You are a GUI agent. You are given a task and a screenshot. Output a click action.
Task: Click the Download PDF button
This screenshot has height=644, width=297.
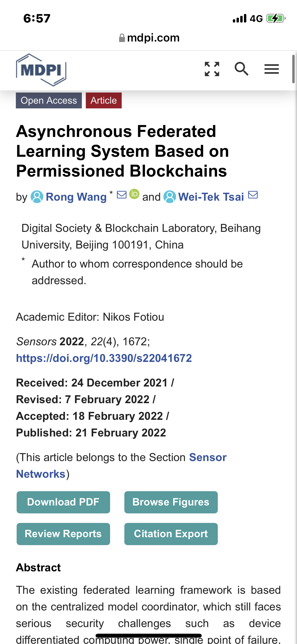[x=63, y=502]
